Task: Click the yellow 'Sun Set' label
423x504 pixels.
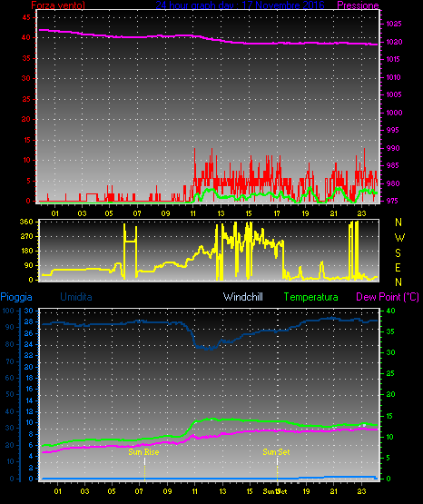Action: (276, 452)
